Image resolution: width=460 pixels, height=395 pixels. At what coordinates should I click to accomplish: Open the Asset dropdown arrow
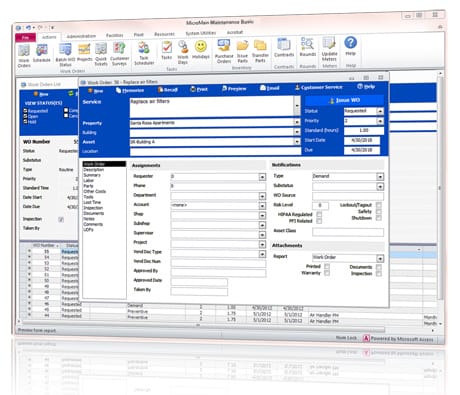tap(297, 142)
